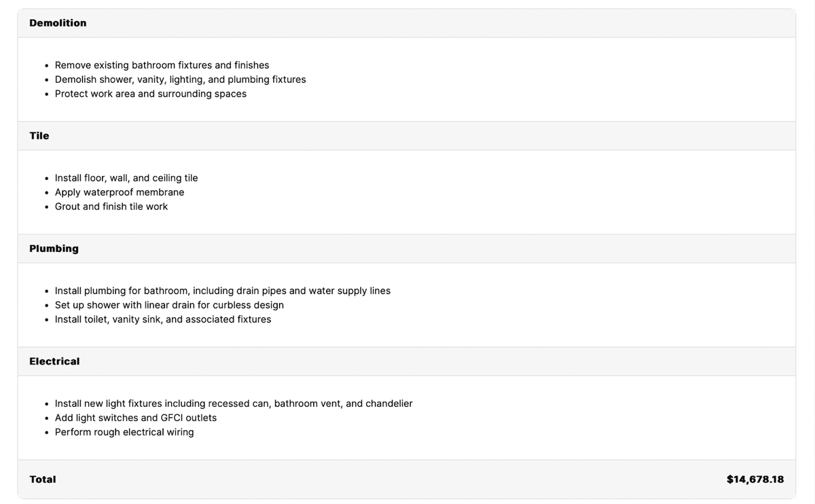Click 'Perform rough electrical wiring' line

[124, 432]
